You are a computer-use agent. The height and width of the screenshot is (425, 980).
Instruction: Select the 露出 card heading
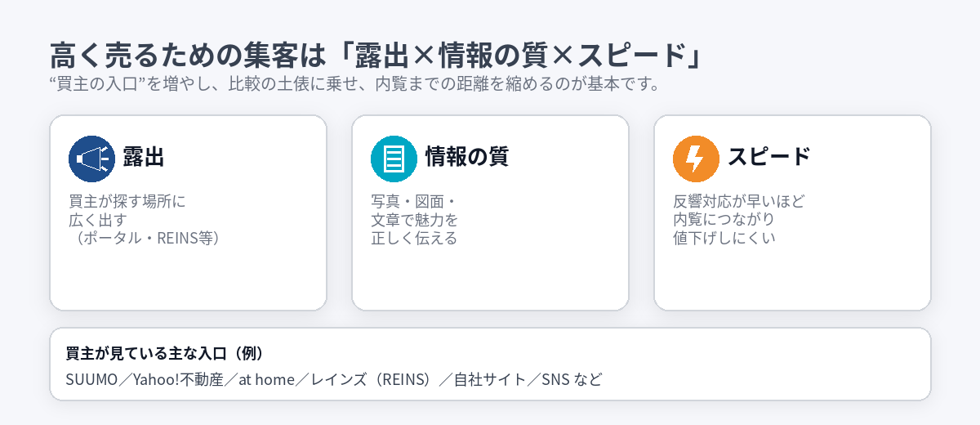[x=144, y=157]
